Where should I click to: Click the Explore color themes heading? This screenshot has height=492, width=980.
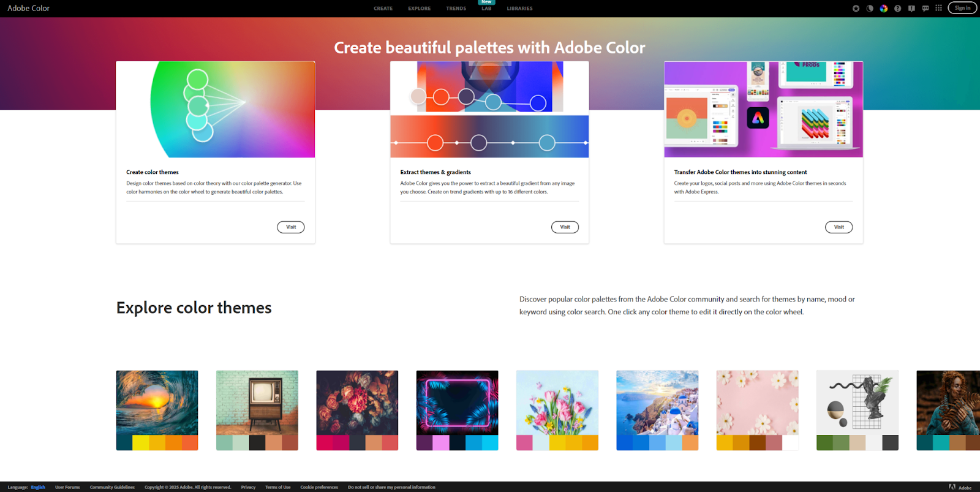point(194,308)
